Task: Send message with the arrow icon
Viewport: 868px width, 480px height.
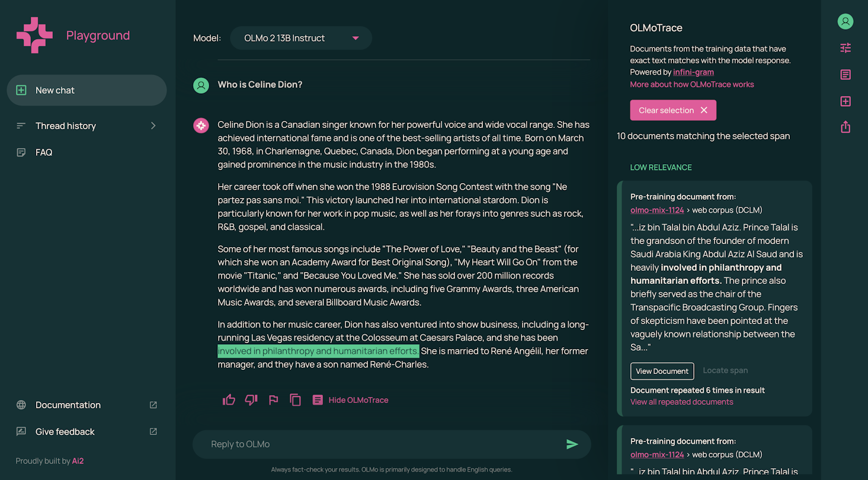Action: tap(572, 444)
